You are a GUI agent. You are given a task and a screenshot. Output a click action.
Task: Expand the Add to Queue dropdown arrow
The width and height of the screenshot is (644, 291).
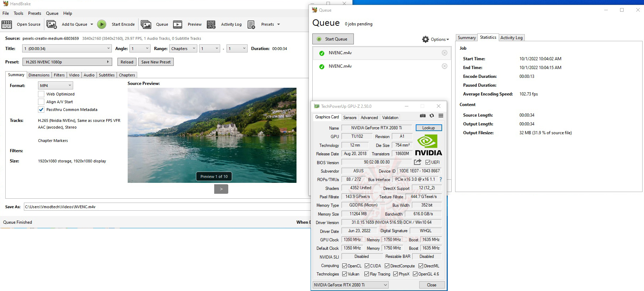pyautogui.click(x=92, y=25)
